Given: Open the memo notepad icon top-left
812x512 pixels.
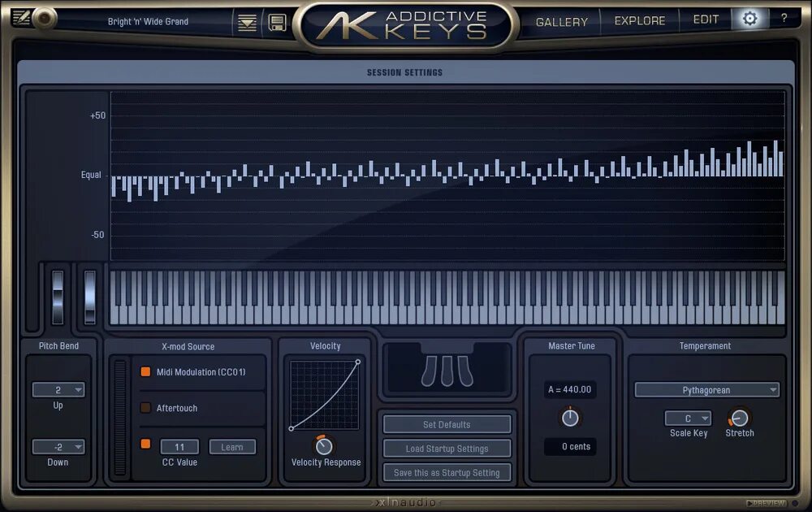Looking at the screenshot, I should pyautogui.click(x=21, y=18).
